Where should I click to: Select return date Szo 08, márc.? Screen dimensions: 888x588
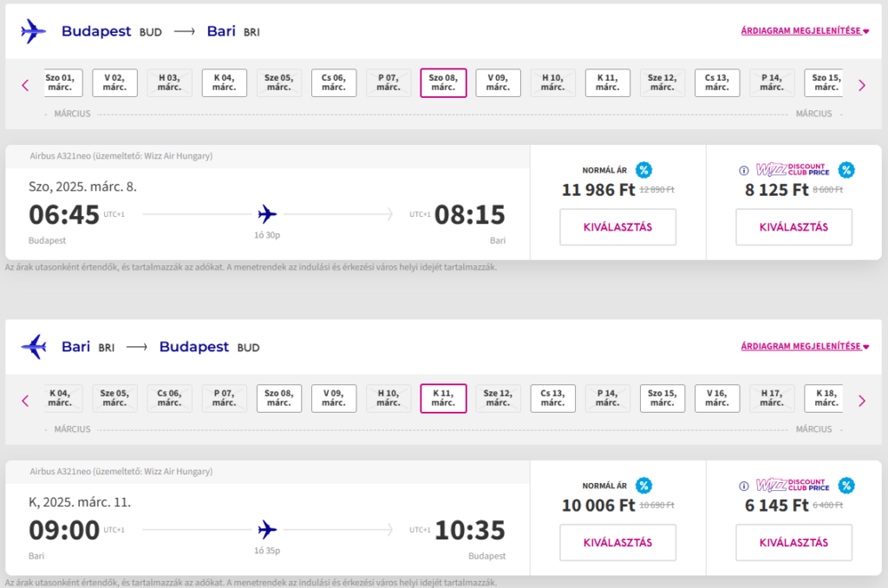pyautogui.click(x=278, y=398)
